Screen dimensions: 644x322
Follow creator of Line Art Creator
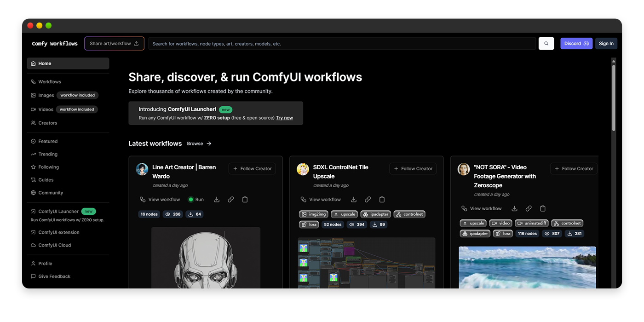(x=252, y=169)
